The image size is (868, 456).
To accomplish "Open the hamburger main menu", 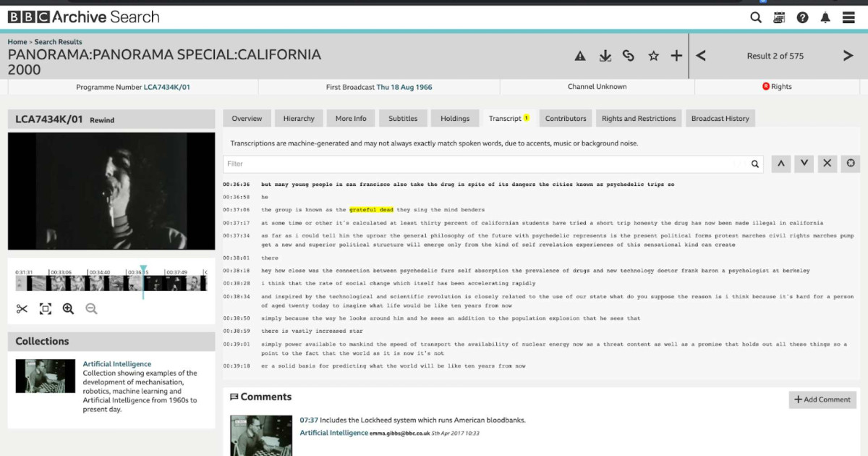I will 848,17.
